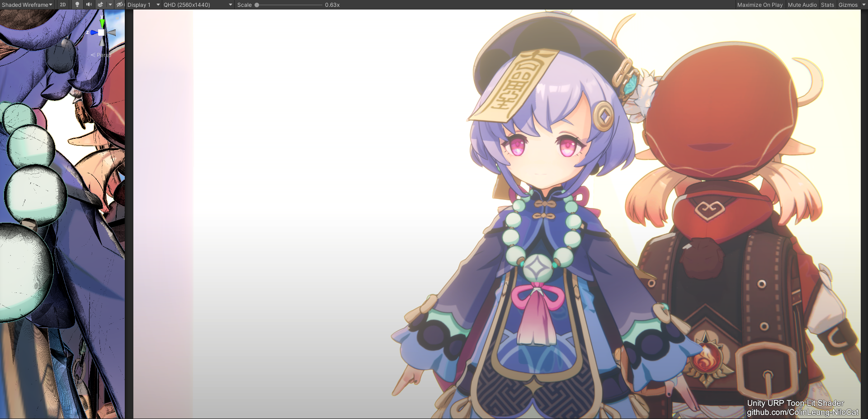Toggle 2D scene view mode
Image resolution: width=868 pixels, height=419 pixels.
(63, 5)
